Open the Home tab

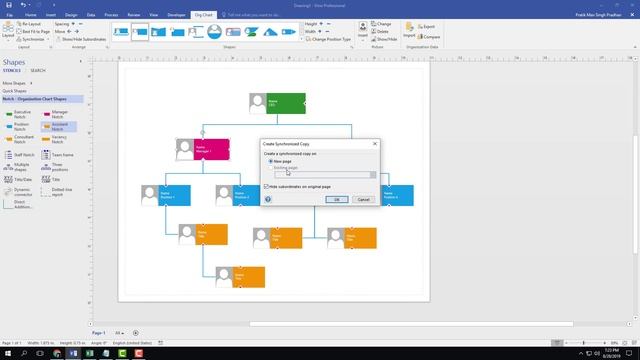pyautogui.click(x=31, y=15)
